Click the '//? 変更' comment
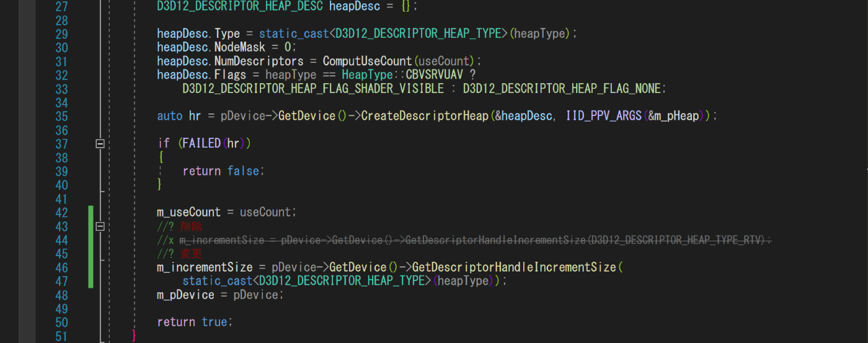Screen dimensions: 868x343 tap(180, 254)
